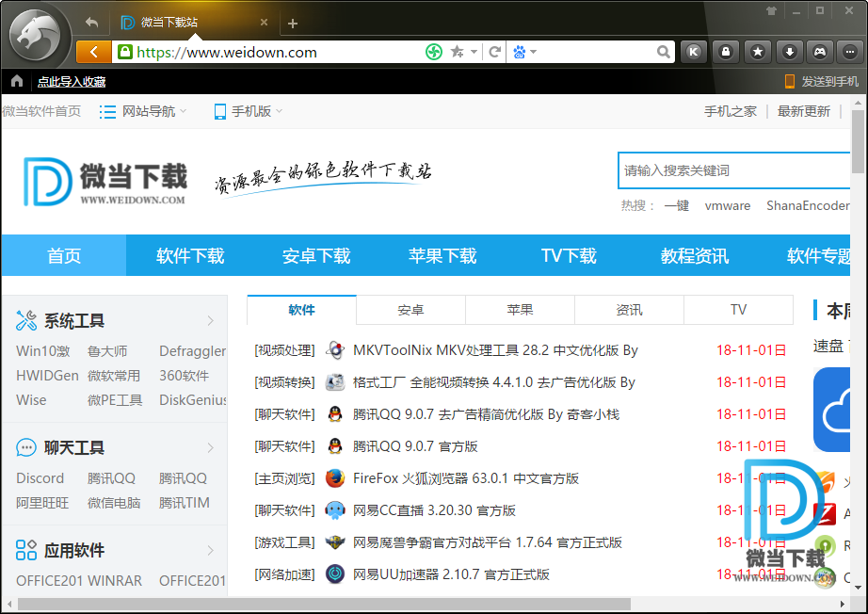Close the 微当下载站 browser tab

click(264, 23)
